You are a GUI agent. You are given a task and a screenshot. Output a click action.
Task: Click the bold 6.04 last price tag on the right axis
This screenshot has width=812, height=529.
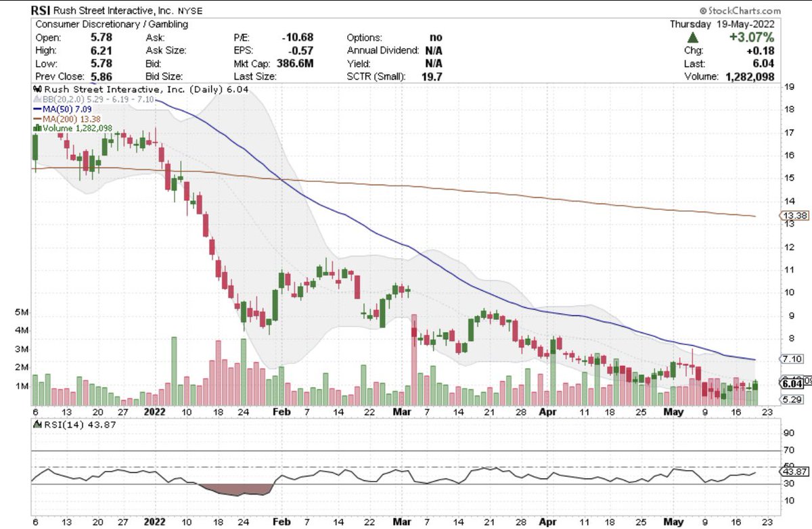click(x=792, y=384)
